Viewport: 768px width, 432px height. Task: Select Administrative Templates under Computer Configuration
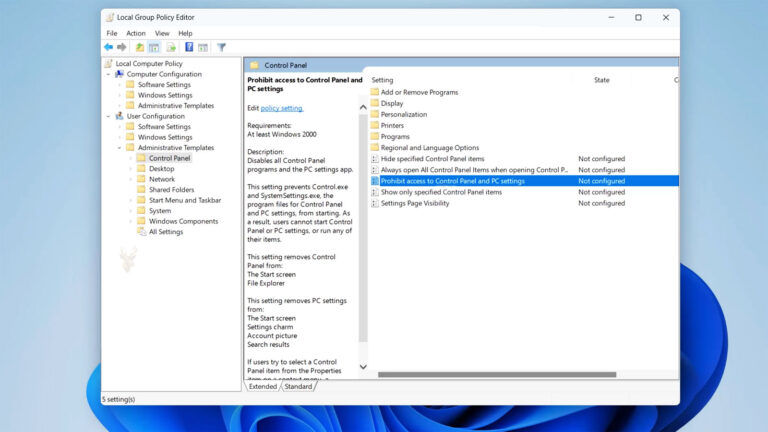pyautogui.click(x=176, y=106)
